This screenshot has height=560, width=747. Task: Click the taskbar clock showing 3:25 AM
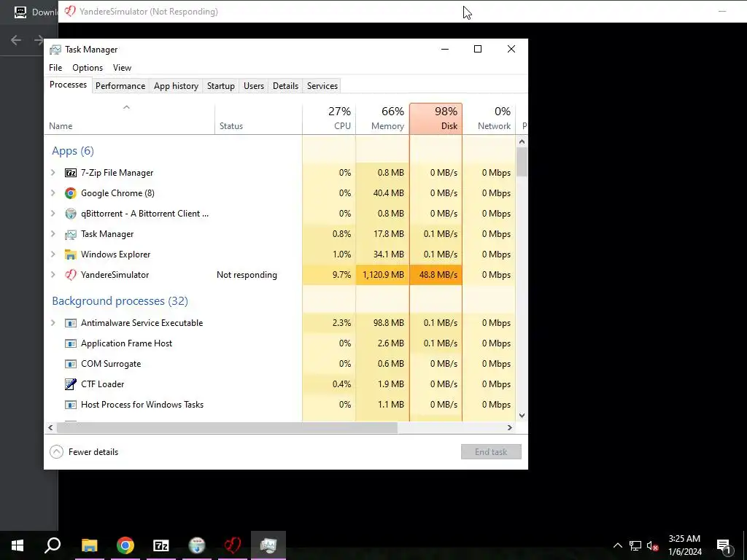click(684, 545)
